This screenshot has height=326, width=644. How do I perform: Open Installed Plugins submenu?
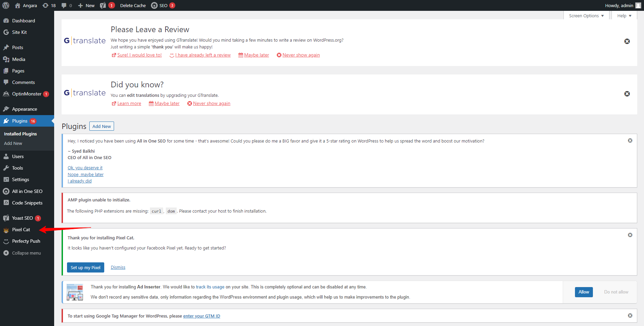pos(20,134)
